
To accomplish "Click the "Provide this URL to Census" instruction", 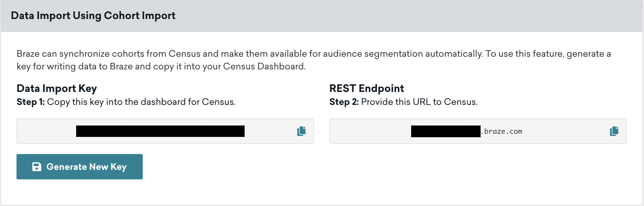I will 419,102.
